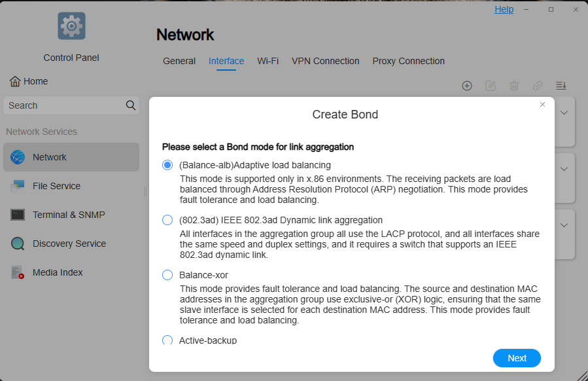588x381 pixels.
Task: Select Balance-alb adaptive load balancing mode
Action: pyautogui.click(x=167, y=165)
